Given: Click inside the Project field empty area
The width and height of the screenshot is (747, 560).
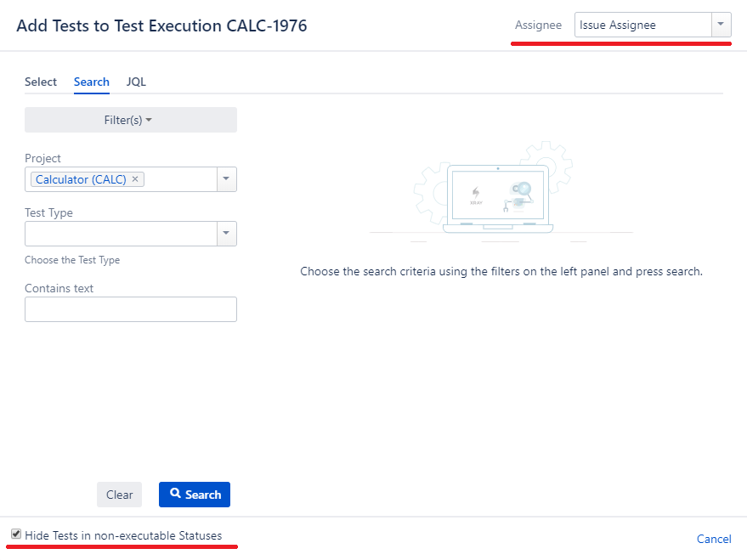Looking at the screenshot, I should coord(180,179).
